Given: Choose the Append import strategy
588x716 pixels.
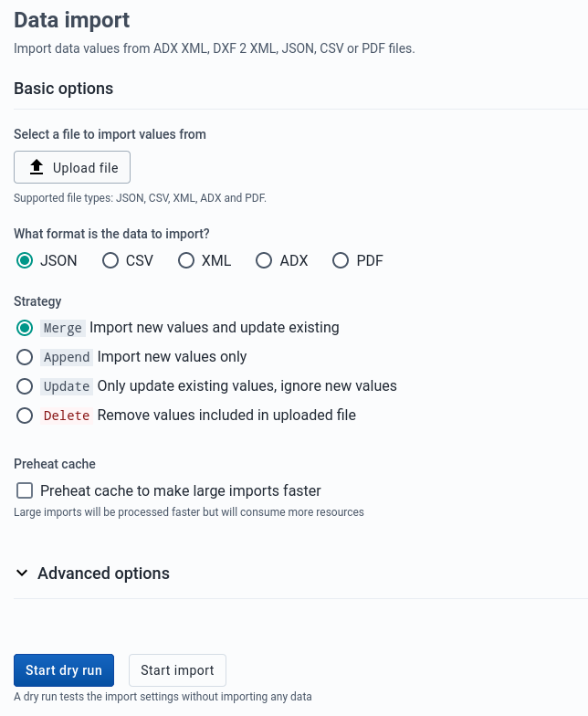Looking at the screenshot, I should [25, 357].
